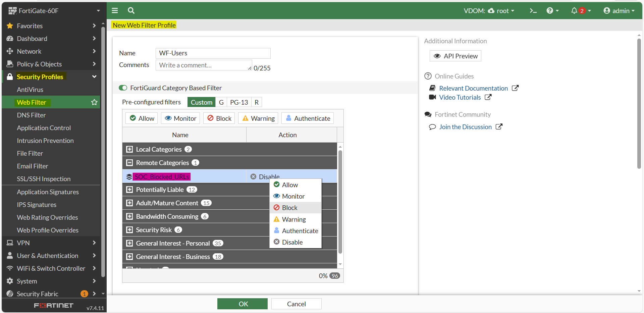
Task: Click the SOC_Blocked_URLs category stack icon
Action: [x=129, y=177]
